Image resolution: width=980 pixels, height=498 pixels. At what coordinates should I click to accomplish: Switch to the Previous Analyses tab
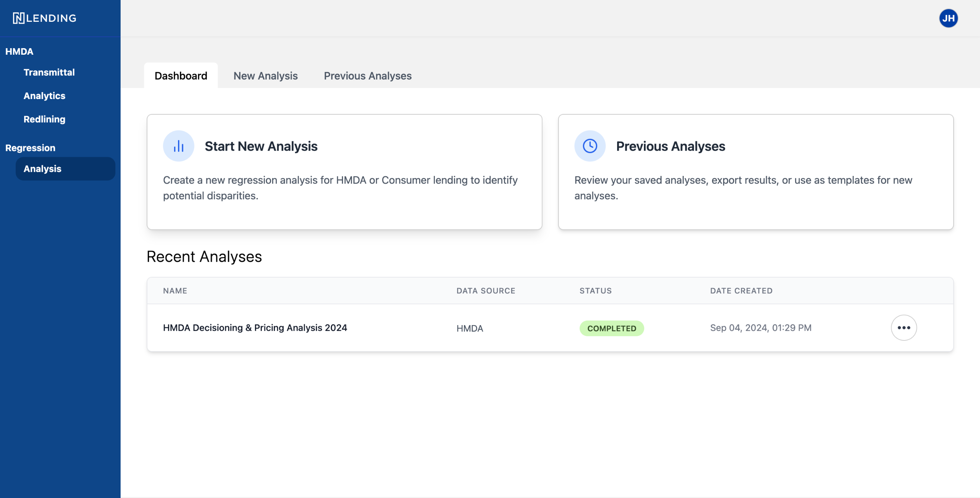(x=367, y=76)
